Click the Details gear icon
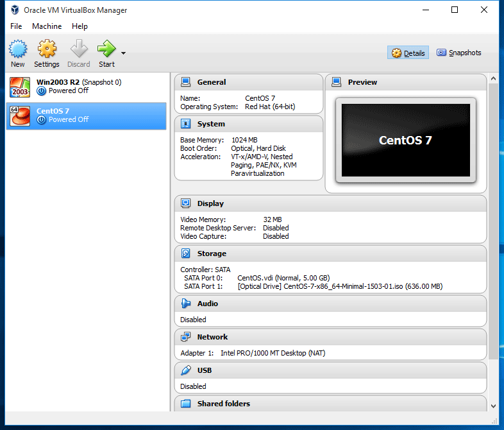The height and width of the screenshot is (430, 504). tap(396, 53)
